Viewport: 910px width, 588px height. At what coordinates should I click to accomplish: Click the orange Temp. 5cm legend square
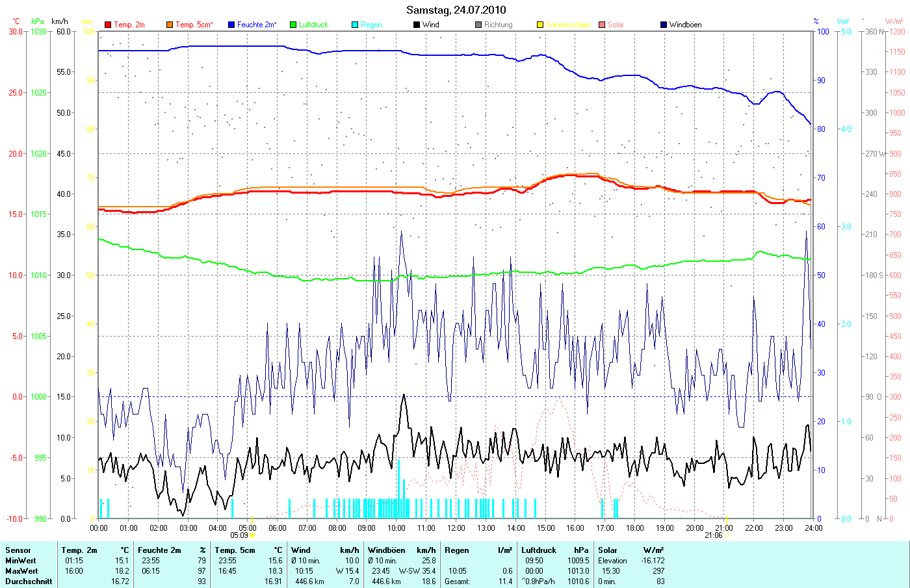click(x=170, y=25)
